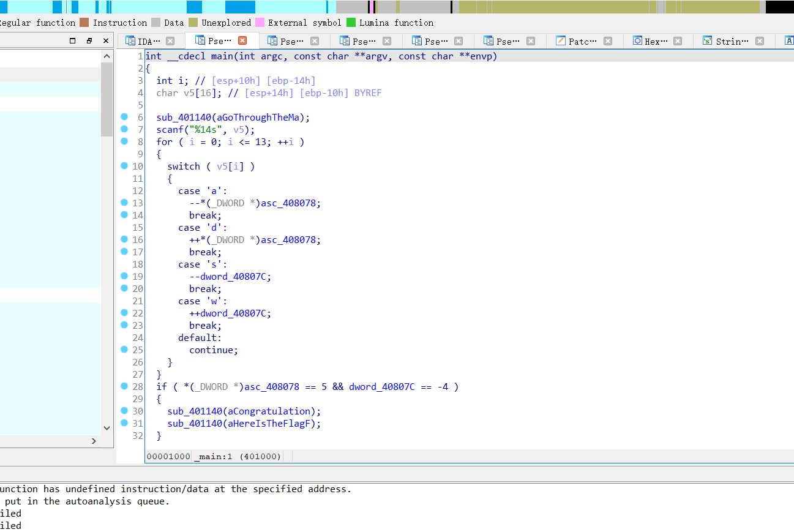Toggle breakpoint dot on line 14 break
The image size is (794, 532).
(124, 215)
